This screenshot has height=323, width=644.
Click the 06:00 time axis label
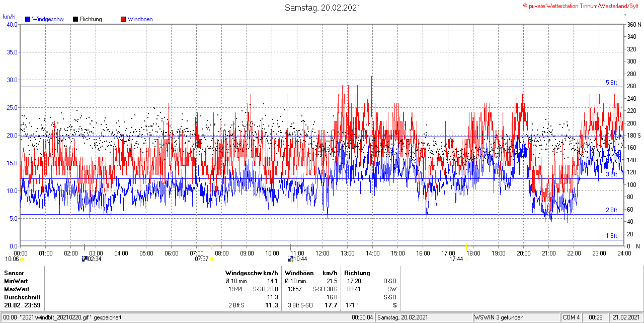click(172, 253)
